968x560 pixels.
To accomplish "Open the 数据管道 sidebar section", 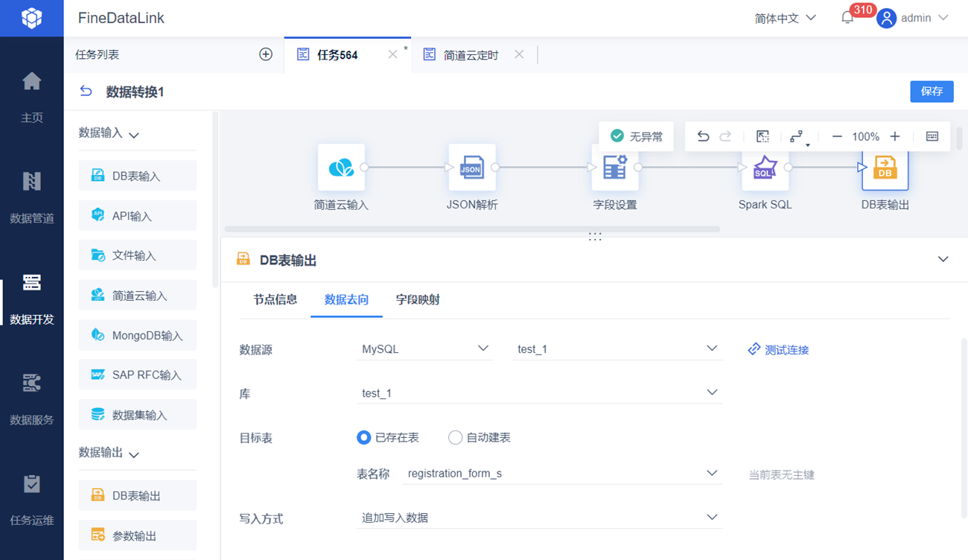I will pos(31,197).
